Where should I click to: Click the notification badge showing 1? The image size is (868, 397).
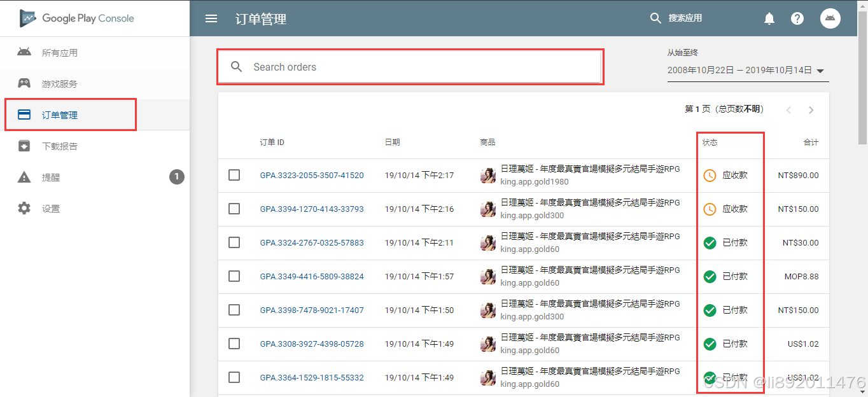(x=177, y=177)
